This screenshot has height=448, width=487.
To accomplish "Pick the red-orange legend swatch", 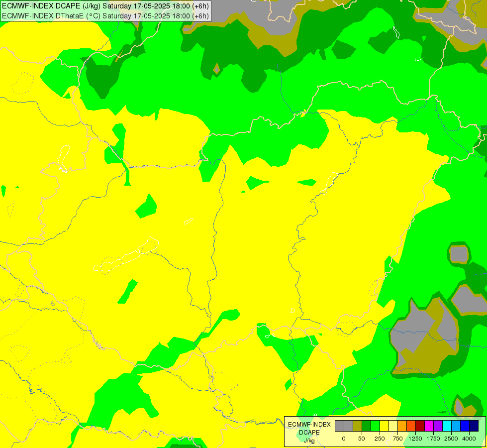I will [x=411, y=426].
